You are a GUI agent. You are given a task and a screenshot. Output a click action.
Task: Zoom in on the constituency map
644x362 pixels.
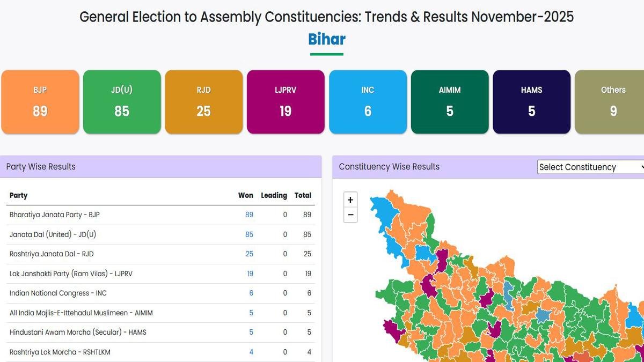click(350, 200)
